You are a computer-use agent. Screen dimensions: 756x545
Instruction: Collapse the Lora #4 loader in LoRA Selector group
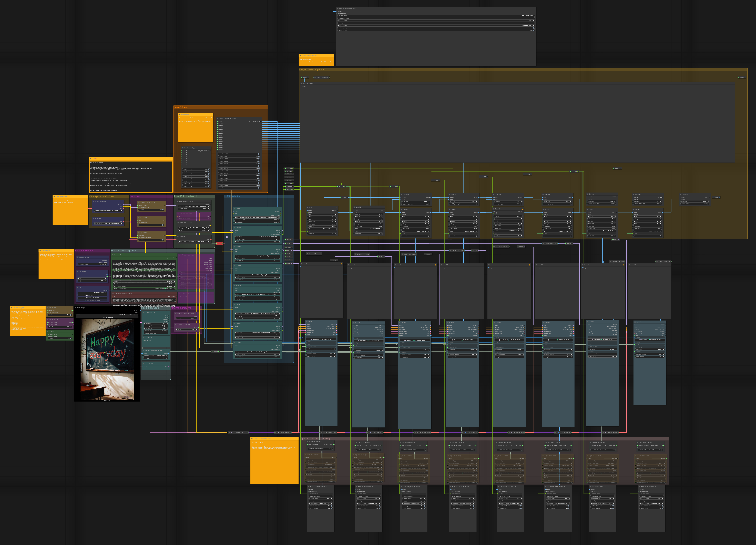[x=235, y=266]
